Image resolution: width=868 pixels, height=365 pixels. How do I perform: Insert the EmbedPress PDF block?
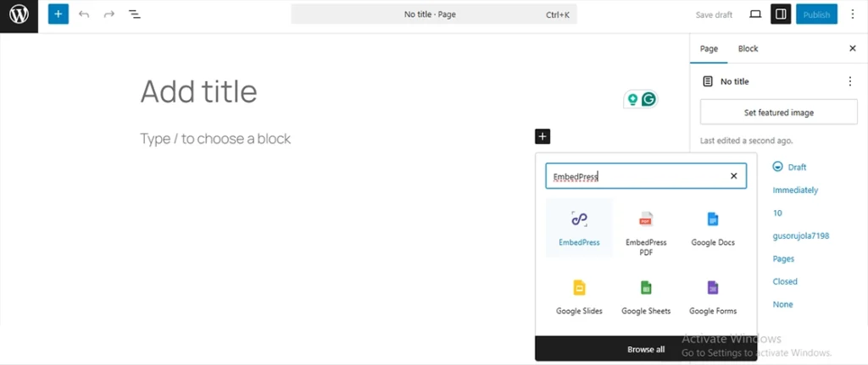pyautogui.click(x=646, y=232)
